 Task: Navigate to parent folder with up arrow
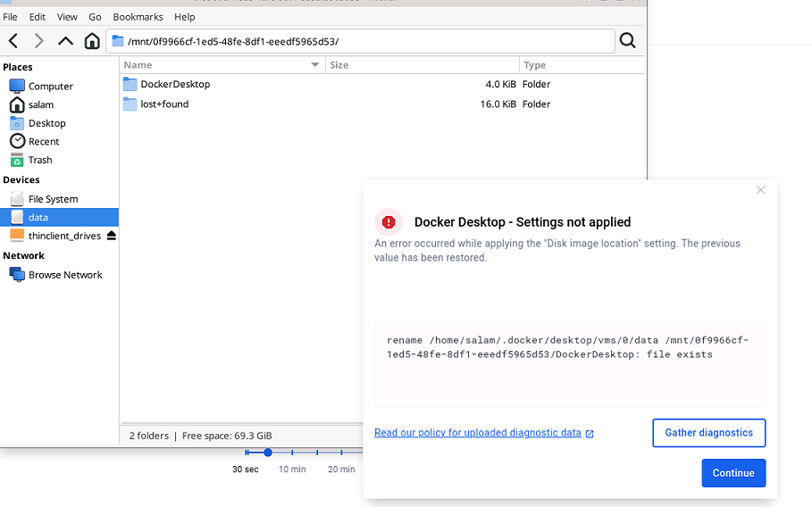65,41
